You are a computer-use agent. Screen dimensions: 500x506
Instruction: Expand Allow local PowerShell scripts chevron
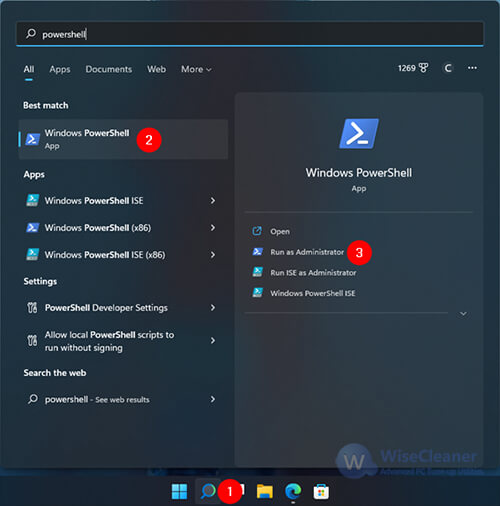coord(213,340)
